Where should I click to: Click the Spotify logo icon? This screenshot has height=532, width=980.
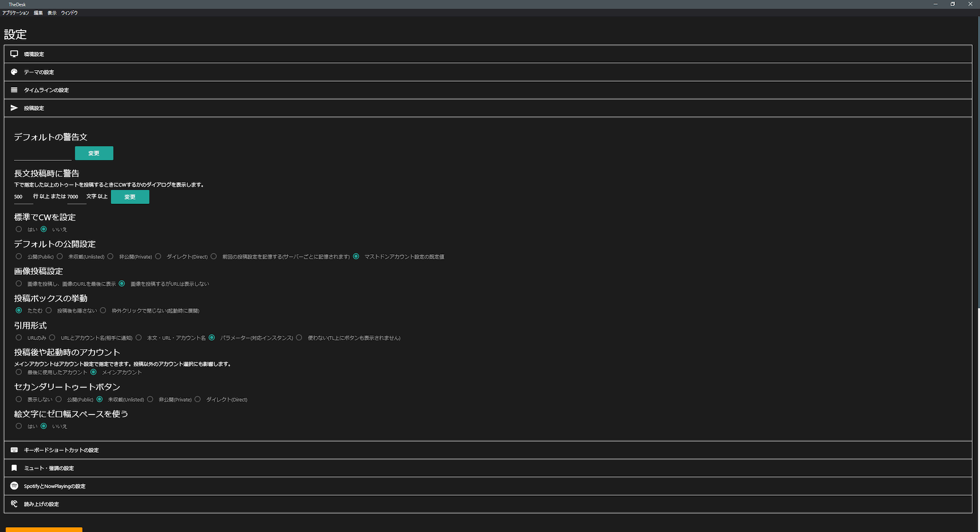[14, 486]
